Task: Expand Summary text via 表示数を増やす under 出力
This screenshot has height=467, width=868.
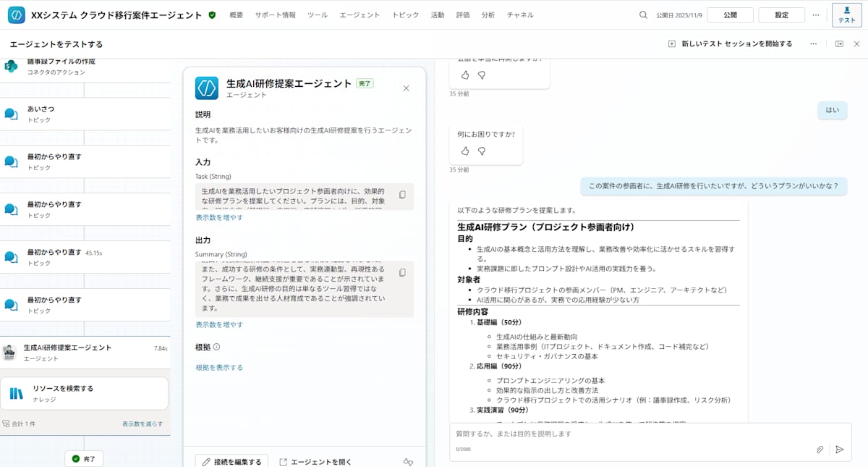Action: coord(219,324)
